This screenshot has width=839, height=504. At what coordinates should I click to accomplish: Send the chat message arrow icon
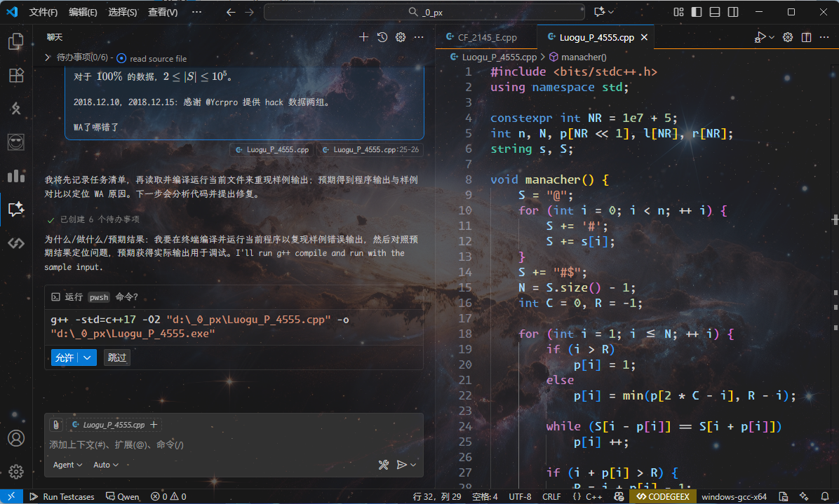pos(402,465)
